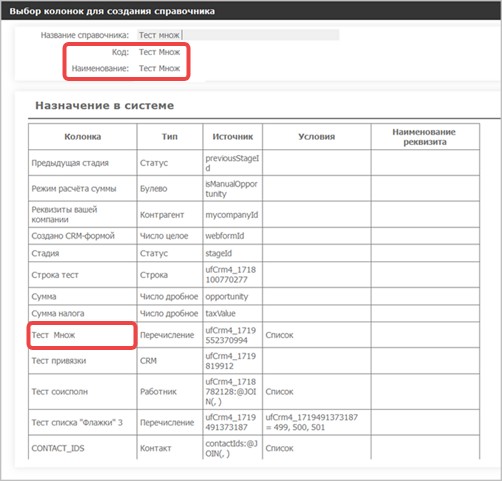
Task: Click the 'taxValue' source cell
Action: 233,313
